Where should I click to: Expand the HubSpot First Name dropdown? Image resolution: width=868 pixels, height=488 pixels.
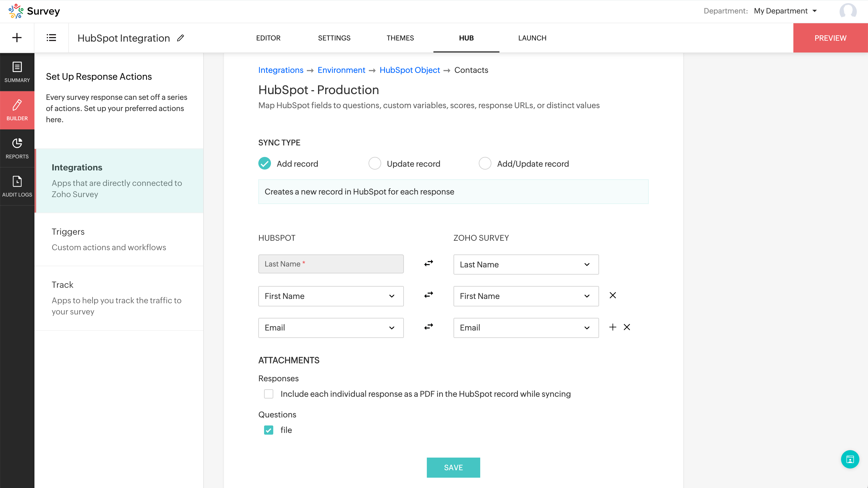[x=331, y=296]
